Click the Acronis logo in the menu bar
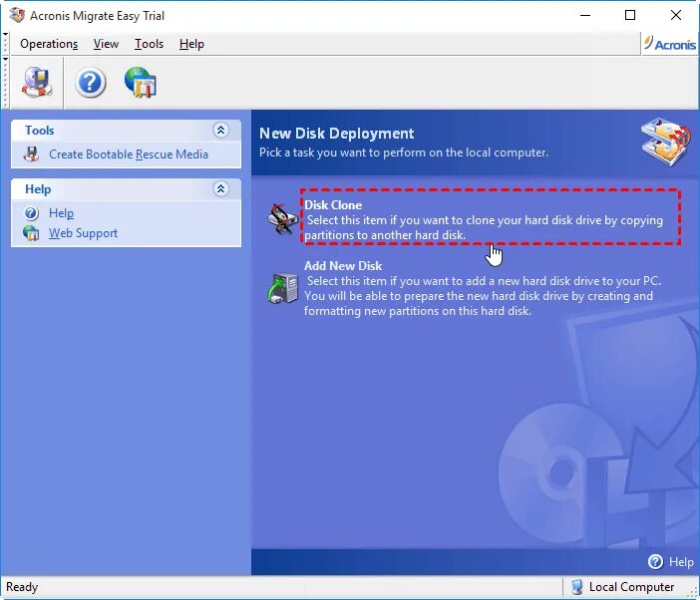This screenshot has height=600, width=700. coord(670,44)
